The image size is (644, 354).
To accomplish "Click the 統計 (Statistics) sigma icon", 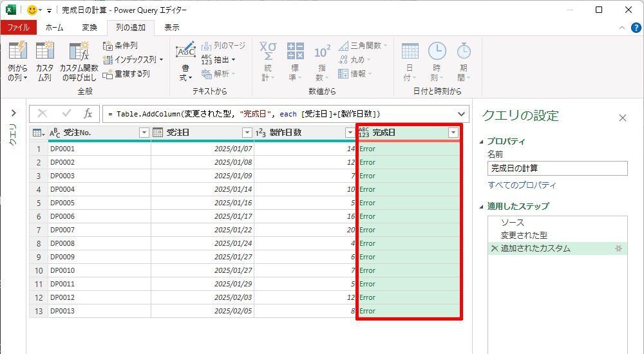I will tap(267, 51).
